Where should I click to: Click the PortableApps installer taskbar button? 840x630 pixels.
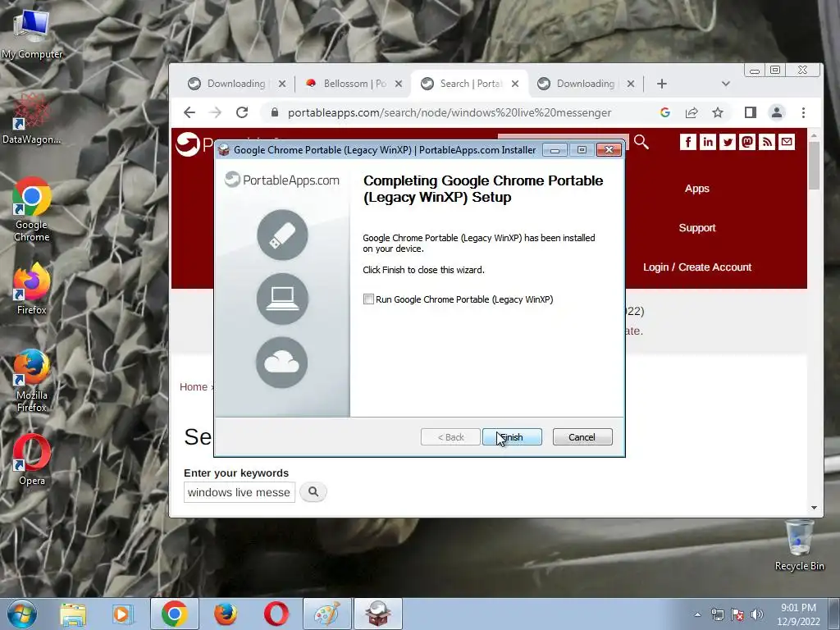click(377, 614)
